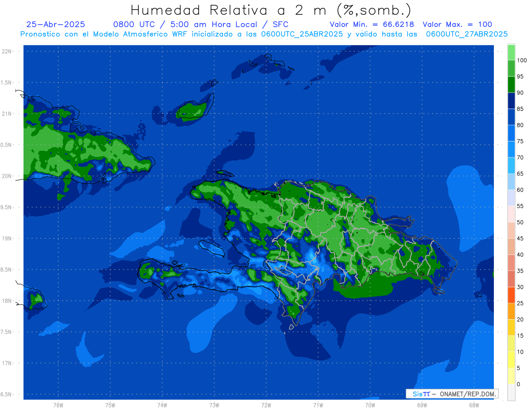Click the '22N' latitude label
Screen dimensions: 532x411
click(x=7, y=51)
